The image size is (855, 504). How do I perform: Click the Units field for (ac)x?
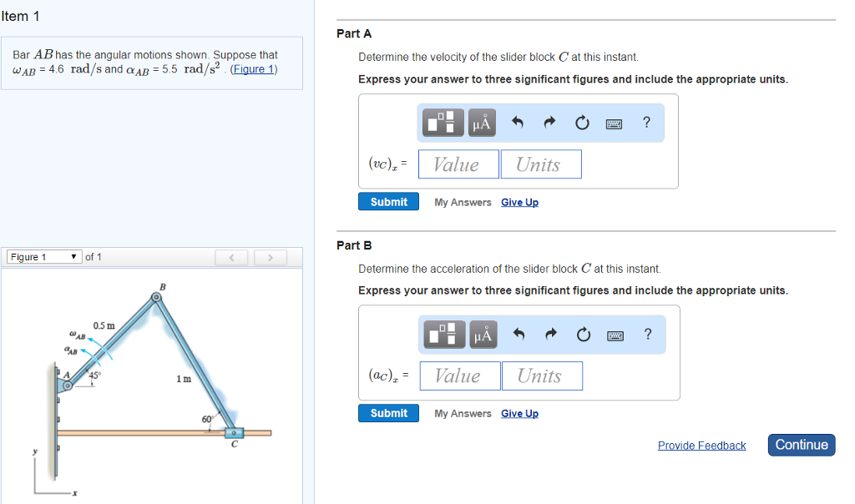pos(541,375)
